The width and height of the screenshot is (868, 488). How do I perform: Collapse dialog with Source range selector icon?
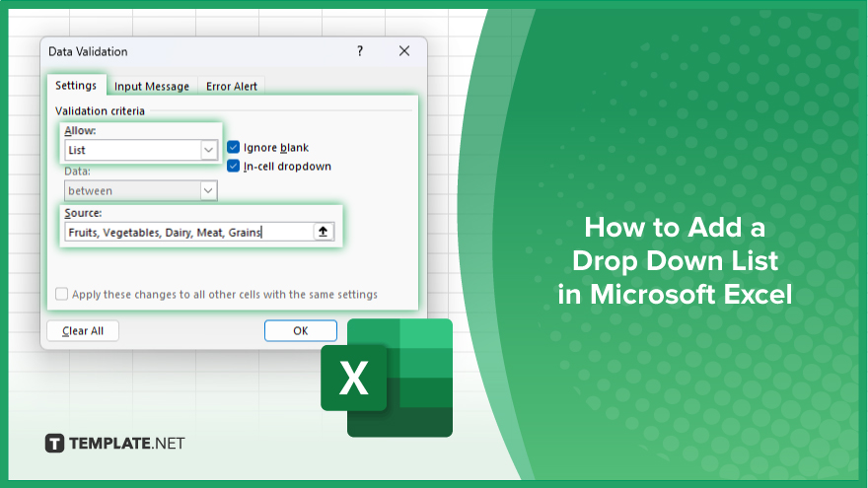324,232
